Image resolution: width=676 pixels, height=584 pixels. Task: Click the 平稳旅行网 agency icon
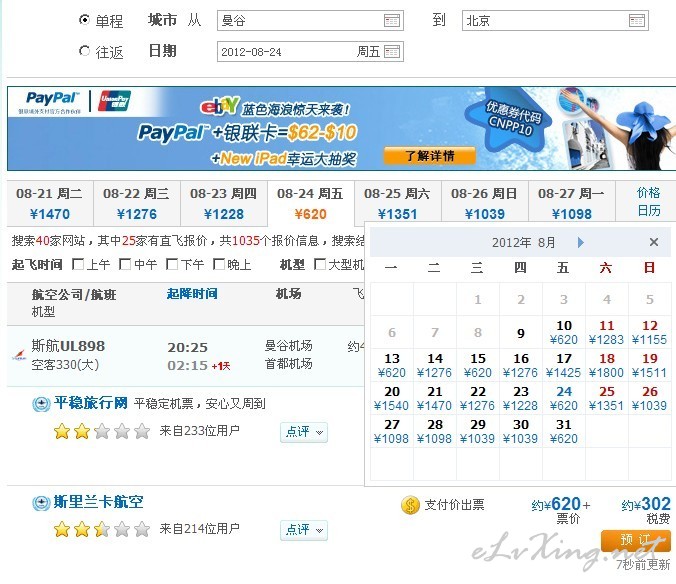coord(41,404)
